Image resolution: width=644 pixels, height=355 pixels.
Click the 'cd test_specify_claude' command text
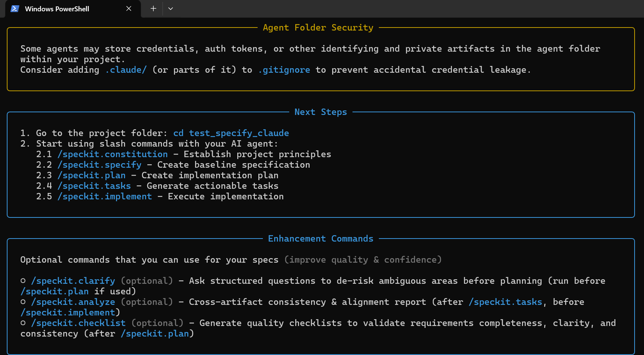[x=231, y=133]
